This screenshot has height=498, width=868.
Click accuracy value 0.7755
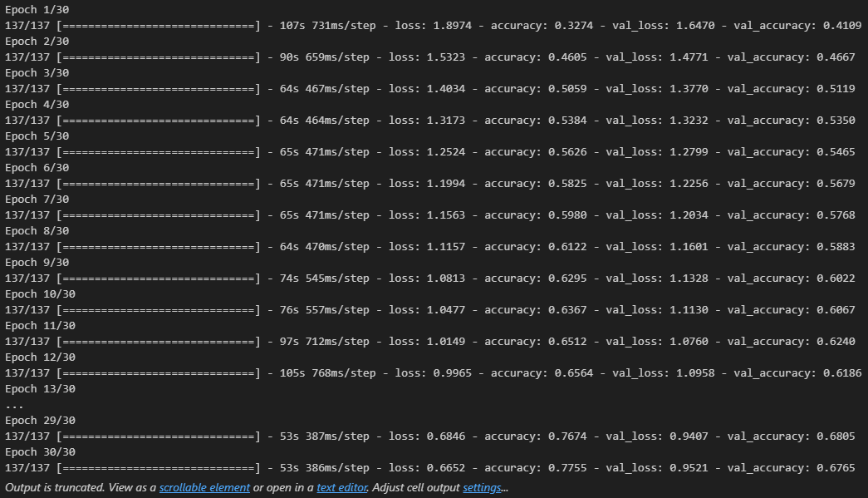[566, 467]
